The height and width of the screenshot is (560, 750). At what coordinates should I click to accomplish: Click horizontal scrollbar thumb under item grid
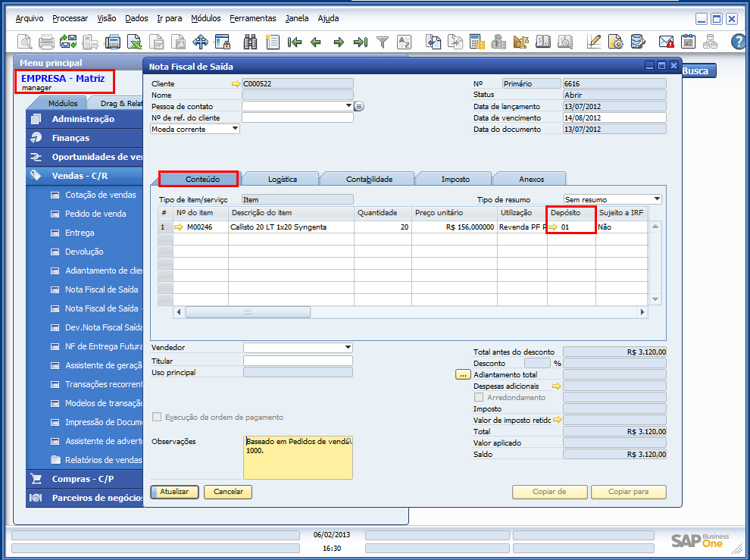point(248,312)
